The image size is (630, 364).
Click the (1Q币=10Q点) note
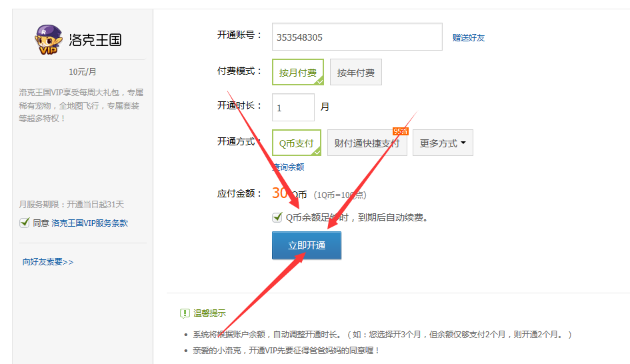[340, 195]
